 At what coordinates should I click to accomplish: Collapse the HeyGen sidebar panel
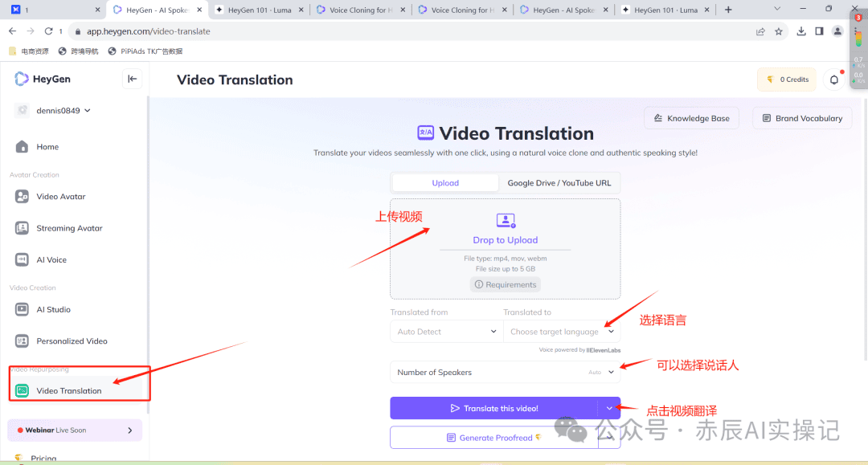(x=133, y=79)
